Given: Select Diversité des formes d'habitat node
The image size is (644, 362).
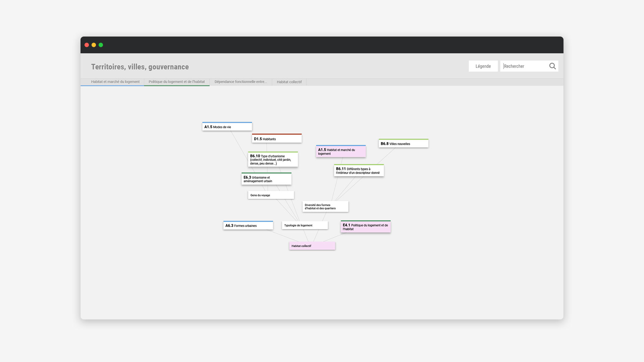Looking at the screenshot, I should tap(325, 206).
